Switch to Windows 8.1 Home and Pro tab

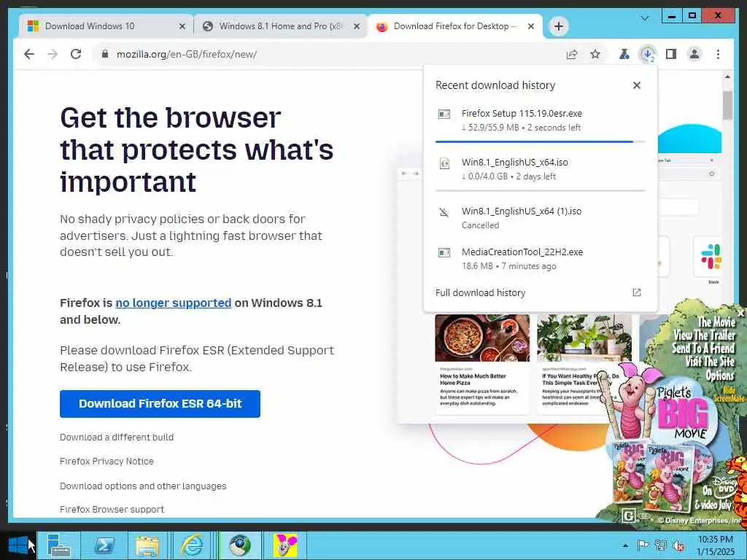click(281, 26)
